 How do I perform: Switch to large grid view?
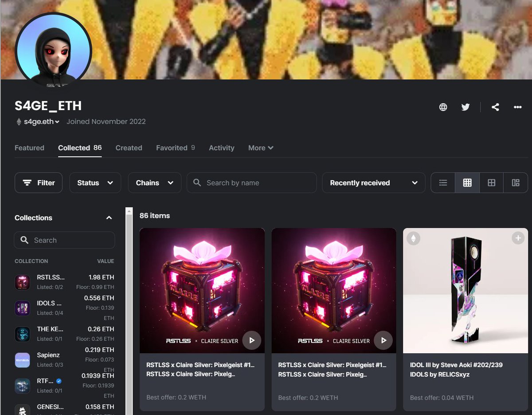491,182
